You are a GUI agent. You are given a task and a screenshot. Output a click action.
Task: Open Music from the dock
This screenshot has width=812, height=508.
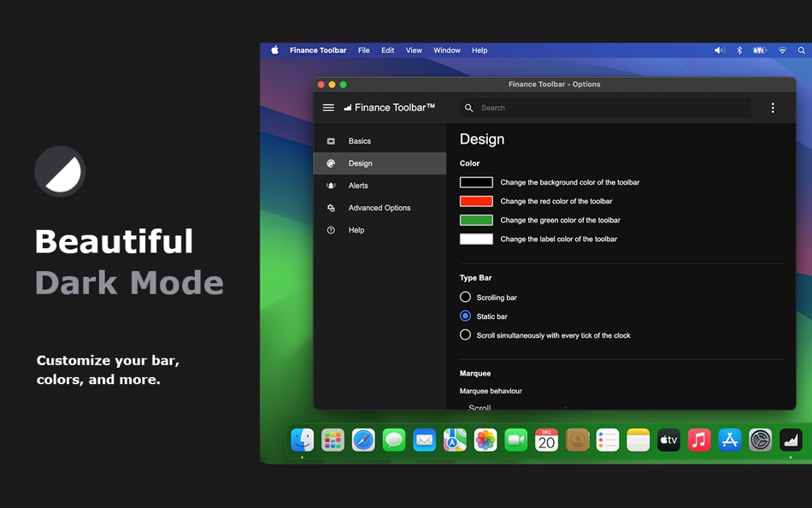pyautogui.click(x=699, y=440)
